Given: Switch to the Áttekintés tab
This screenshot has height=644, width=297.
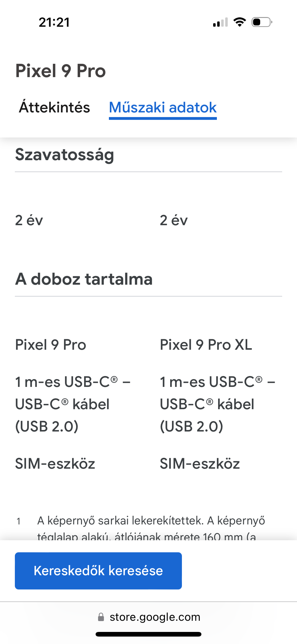Looking at the screenshot, I should tap(54, 107).
